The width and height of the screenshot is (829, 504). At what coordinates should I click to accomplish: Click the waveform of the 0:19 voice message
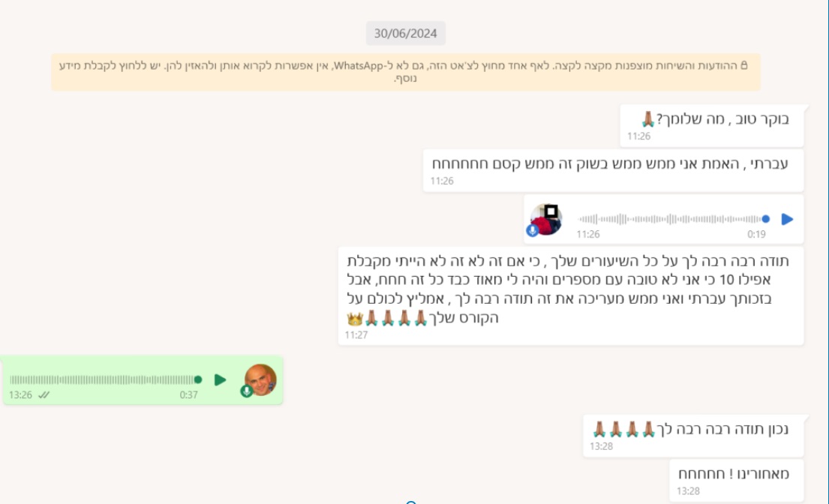pyautogui.click(x=670, y=219)
